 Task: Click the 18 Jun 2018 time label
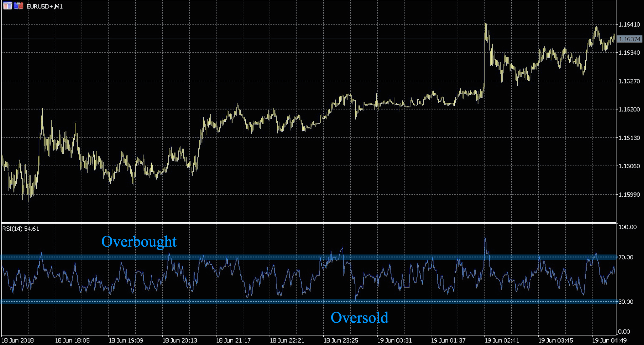[x=18, y=340]
